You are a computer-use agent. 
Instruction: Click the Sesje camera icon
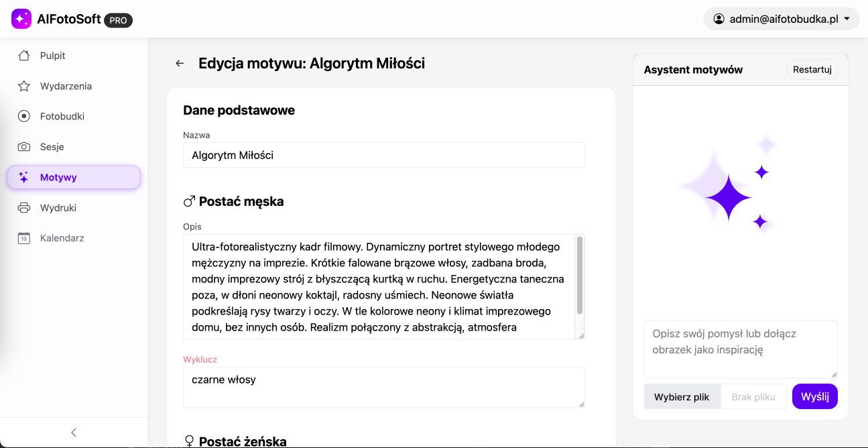[24, 147]
